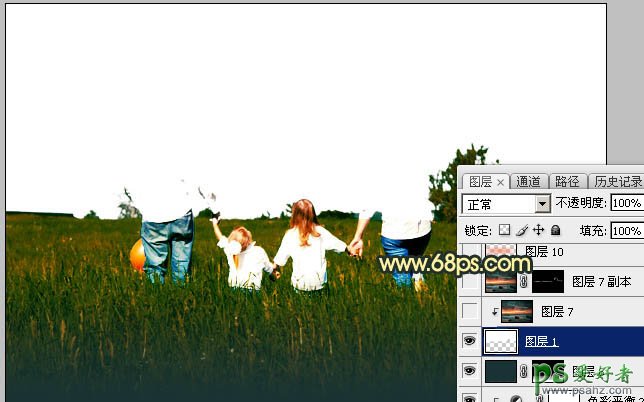Click the lock all padlock icon
Screen dimensions: 644x402
tap(555, 230)
